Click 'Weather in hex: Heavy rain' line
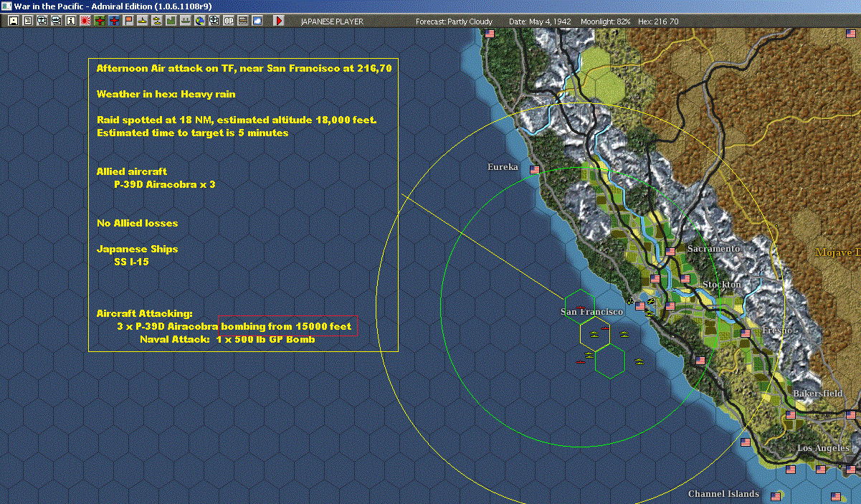861x504 pixels. (166, 94)
